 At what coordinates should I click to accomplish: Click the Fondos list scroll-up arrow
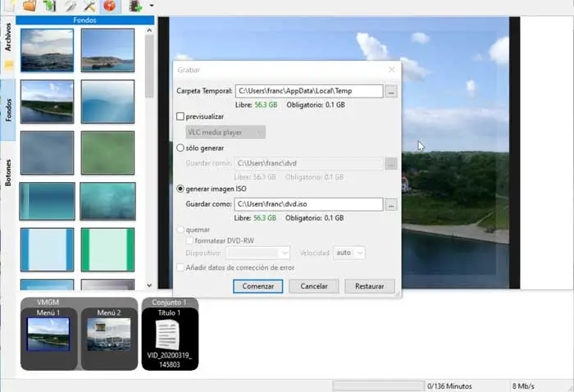coord(149,30)
